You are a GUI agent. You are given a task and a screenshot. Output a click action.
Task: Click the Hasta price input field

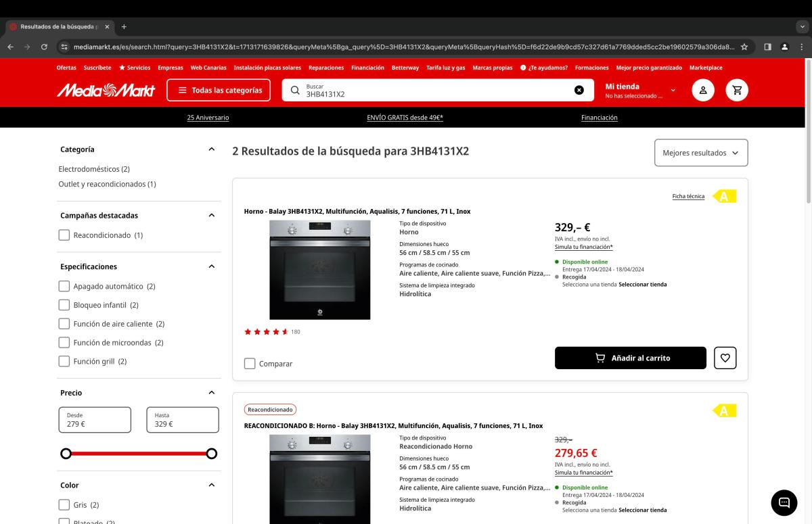183,420
